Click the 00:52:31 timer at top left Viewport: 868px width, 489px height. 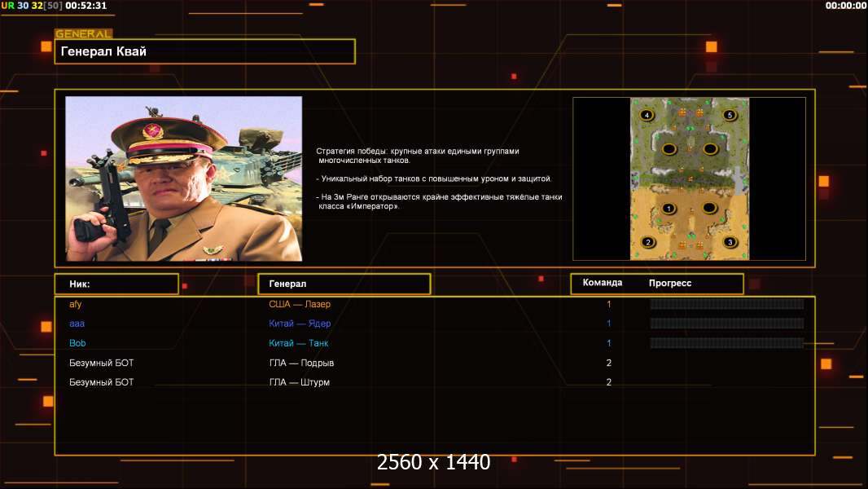(85, 6)
